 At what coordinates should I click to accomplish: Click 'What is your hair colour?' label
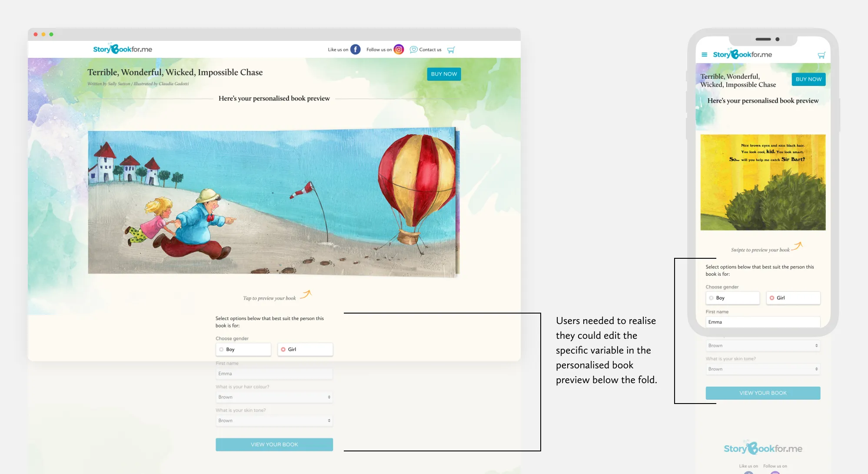tap(243, 387)
